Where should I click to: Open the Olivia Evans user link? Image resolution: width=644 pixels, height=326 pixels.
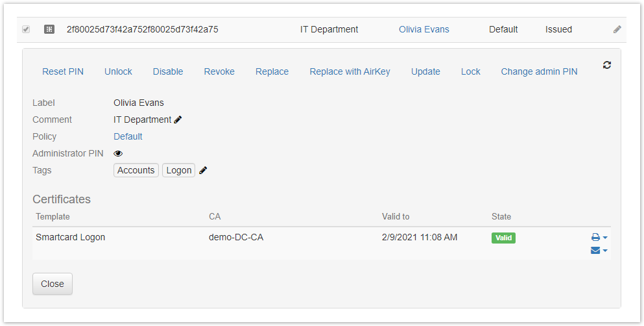(x=423, y=29)
